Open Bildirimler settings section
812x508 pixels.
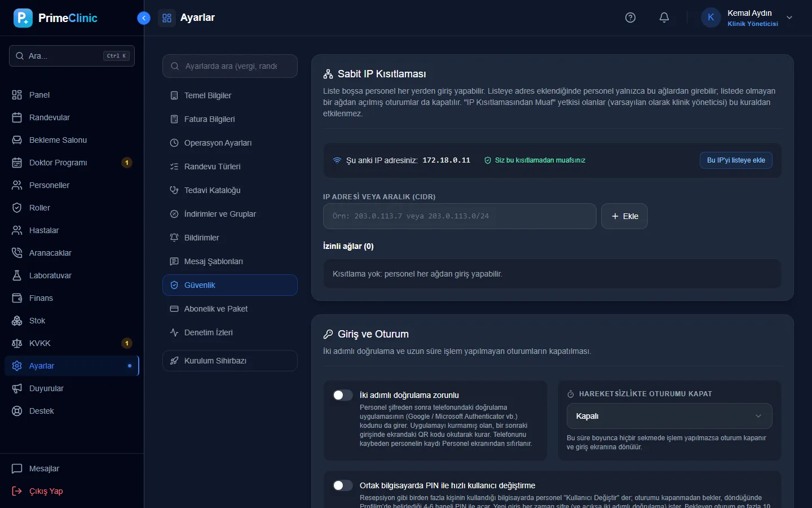[x=230, y=238]
